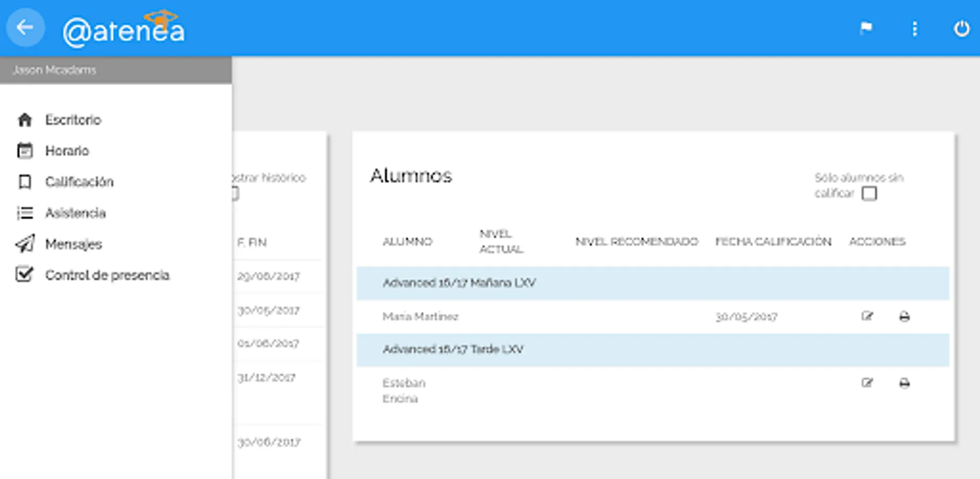Image resolution: width=980 pixels, height=479 pixels.
Task: Select Calificación in the sidebar
Action: [79, 182]
